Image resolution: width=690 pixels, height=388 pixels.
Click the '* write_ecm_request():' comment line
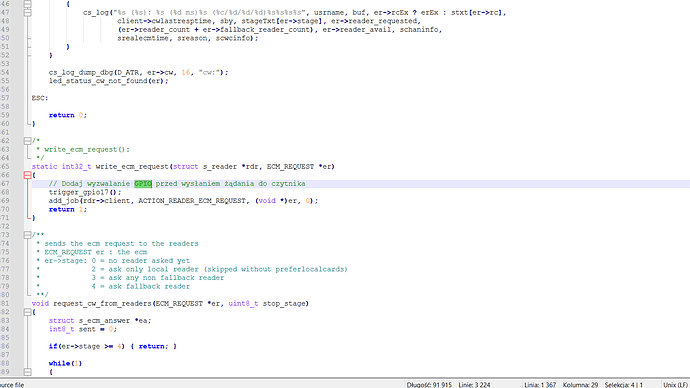[x=83, y=150]
